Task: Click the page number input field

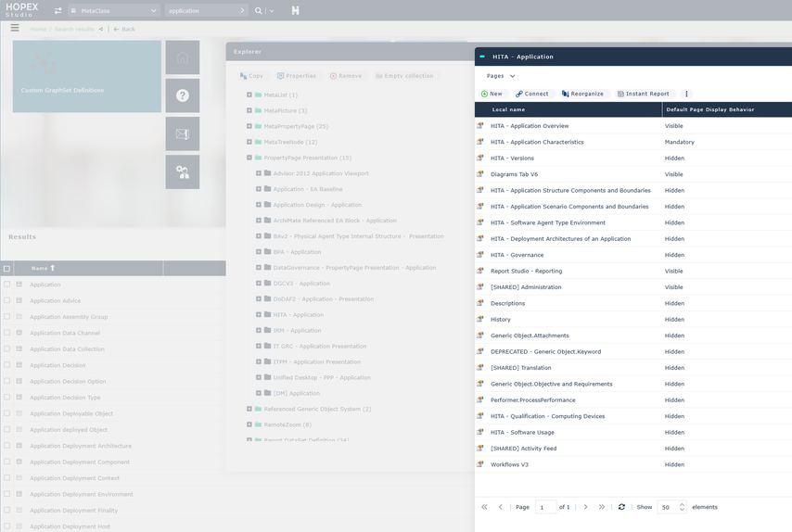Action: (545, 507)
